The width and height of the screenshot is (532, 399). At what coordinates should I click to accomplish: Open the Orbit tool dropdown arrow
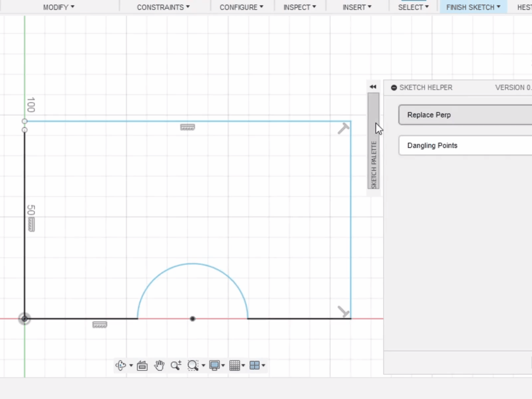(x=131, y=365)
